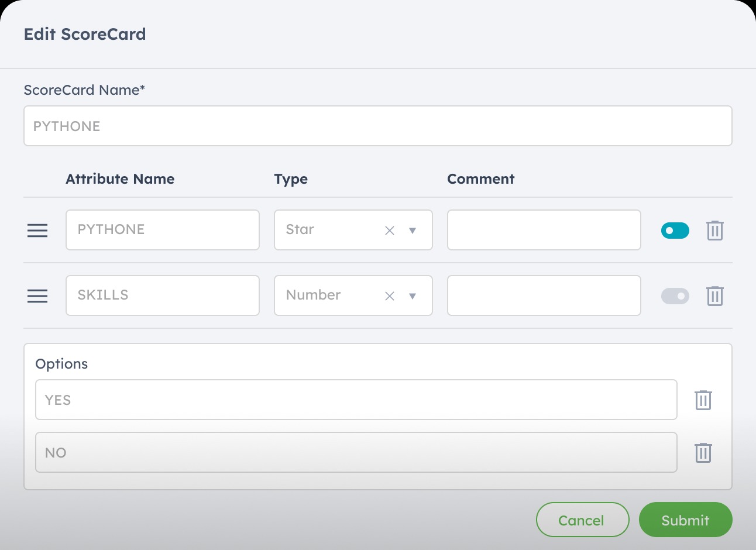Viewport: 756px width, 550px height.
Task: Remove the NO option using trash icon
Action: click(703, 452)
